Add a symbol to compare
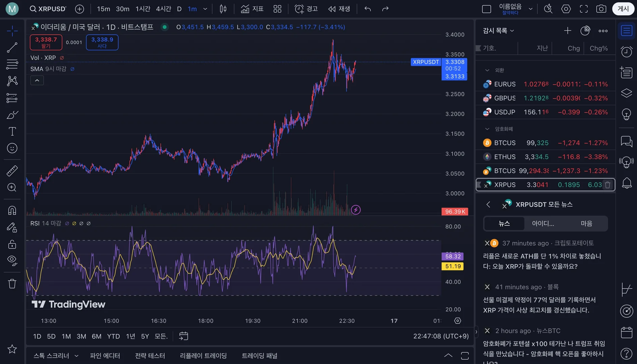This screenshot has width=637, height=364. 80,9
